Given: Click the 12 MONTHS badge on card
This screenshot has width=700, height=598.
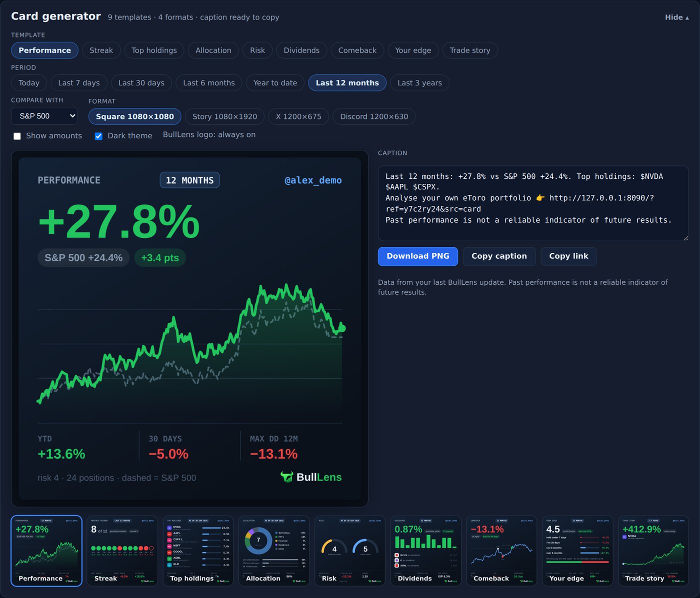Looking at the screenshot, I should [x=189, y=180].
